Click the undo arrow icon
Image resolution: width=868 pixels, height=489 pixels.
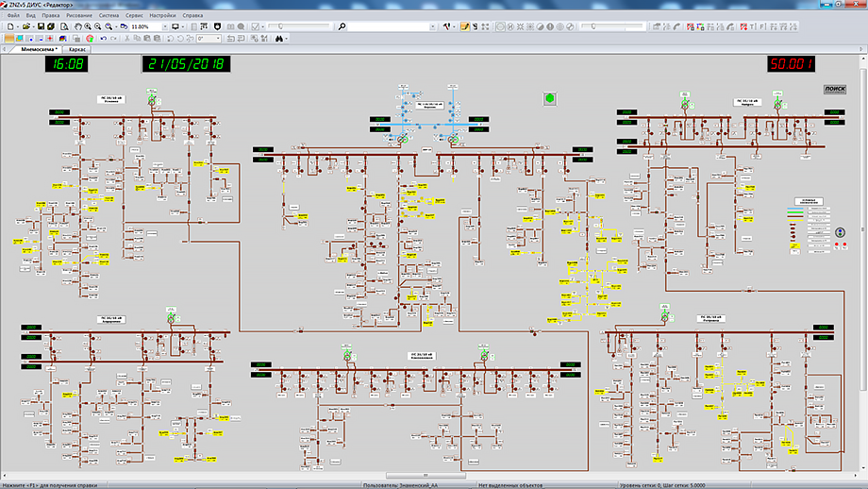102,39
